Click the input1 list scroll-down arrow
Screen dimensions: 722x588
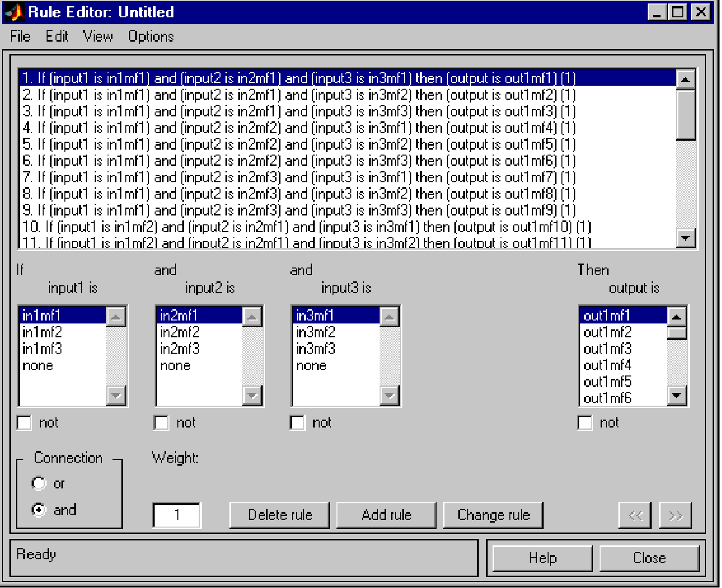point(116,395)
